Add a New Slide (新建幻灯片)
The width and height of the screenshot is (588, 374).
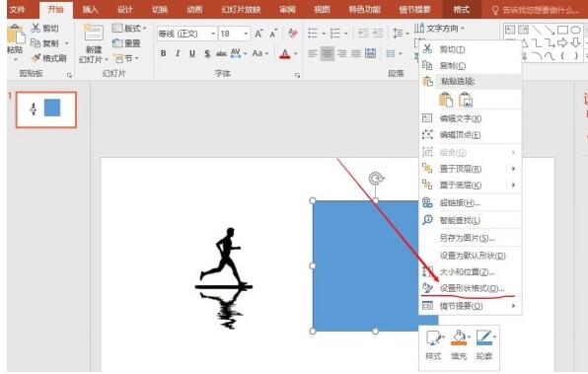pos(93,43)
